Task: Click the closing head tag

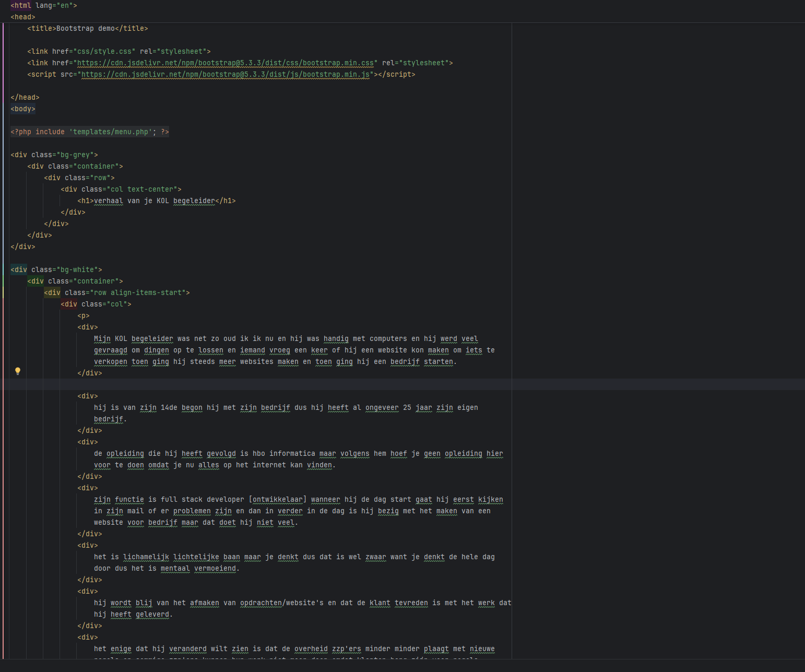Action: point(25,98)
